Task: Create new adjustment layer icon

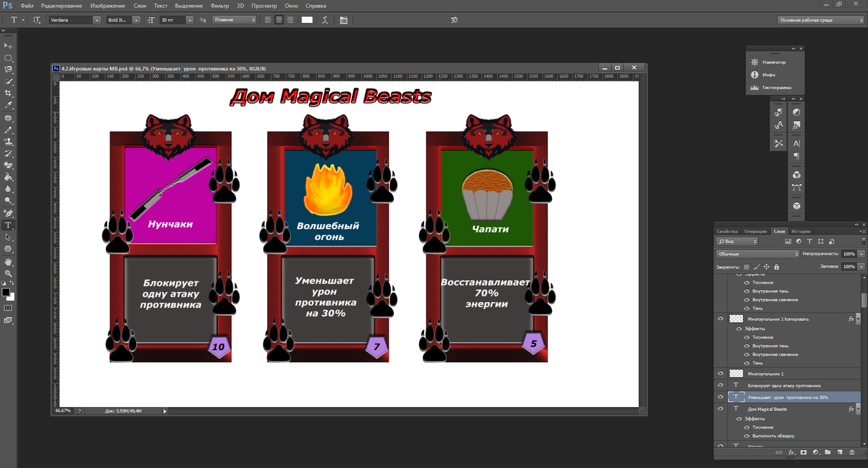Action: (816, 452)
